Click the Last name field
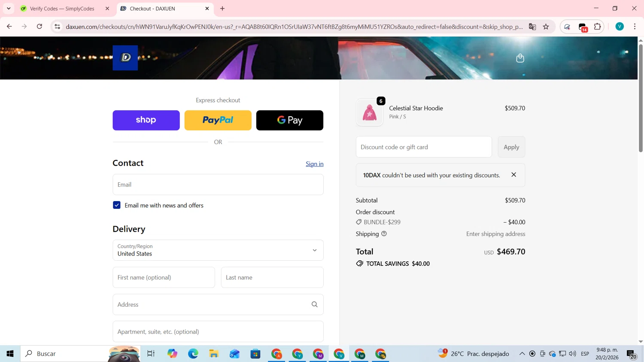 tap(272, 278)
